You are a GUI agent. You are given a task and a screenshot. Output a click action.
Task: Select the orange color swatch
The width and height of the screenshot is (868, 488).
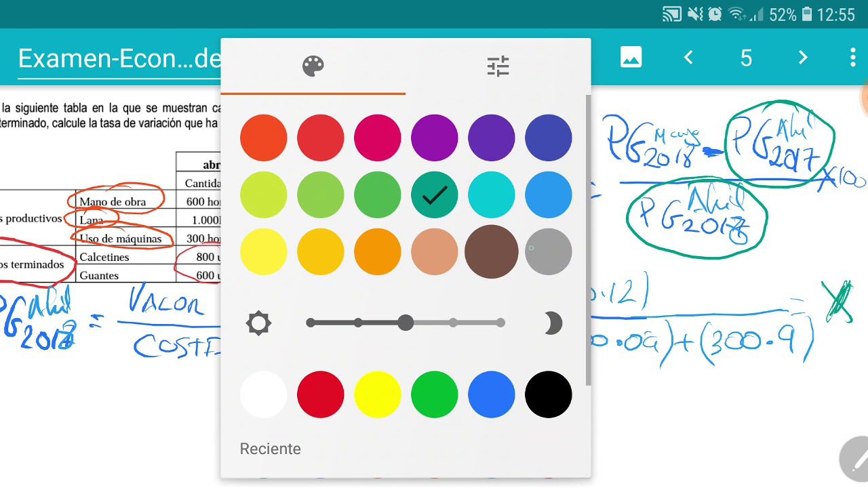coord(378,251)
